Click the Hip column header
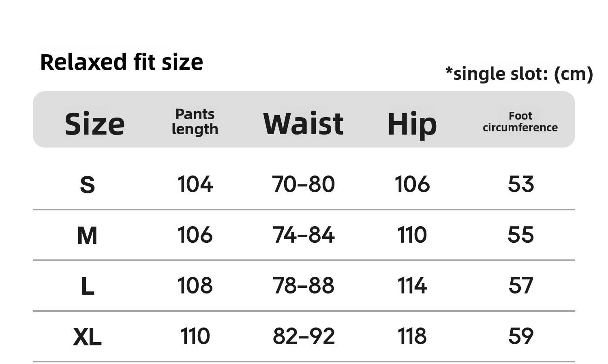Screen dimensions: 608x364 412,124
